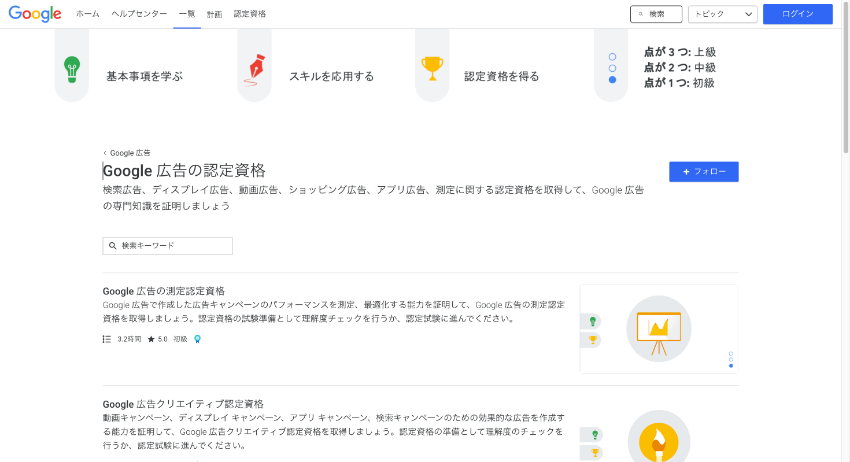The height and width of the screenshot is (462, 850).
Task: Go back via Google 広告 breadcrumb
Action: 127,153
